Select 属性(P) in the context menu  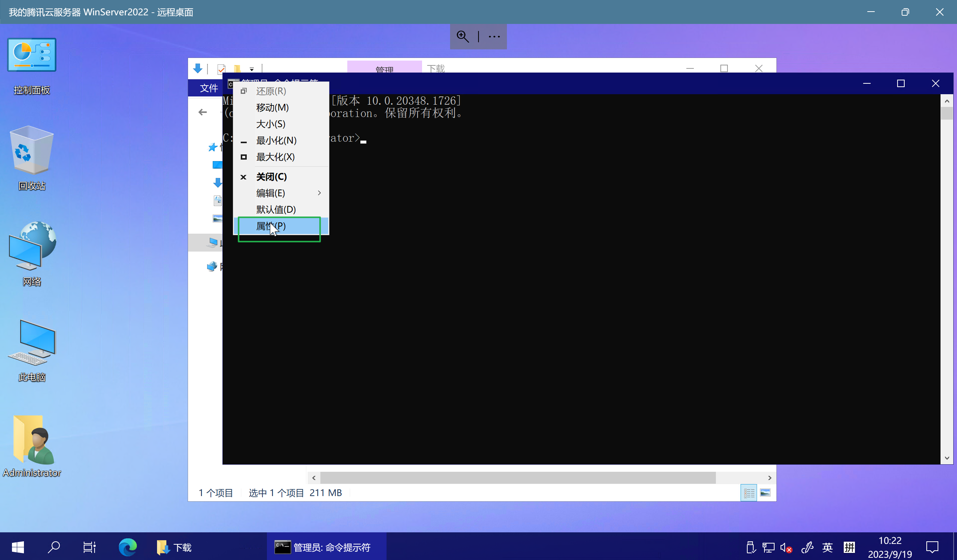[281, 226]
